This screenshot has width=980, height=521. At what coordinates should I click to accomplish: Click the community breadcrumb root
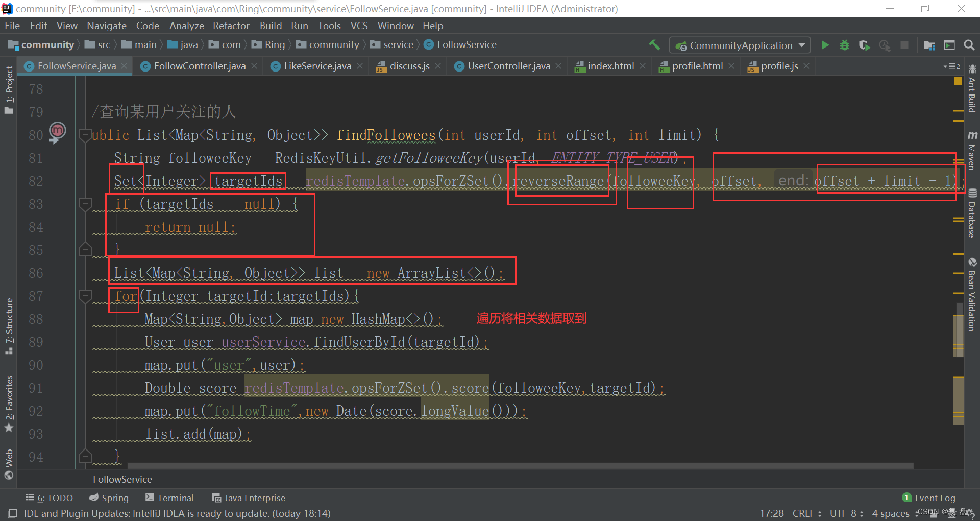pyautogui.click(x=42, y=45)
